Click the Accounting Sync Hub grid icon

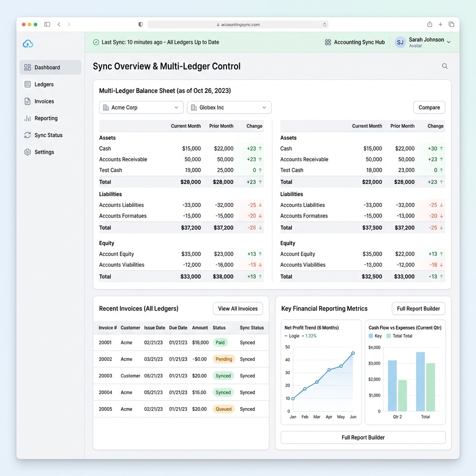point(328,42)
